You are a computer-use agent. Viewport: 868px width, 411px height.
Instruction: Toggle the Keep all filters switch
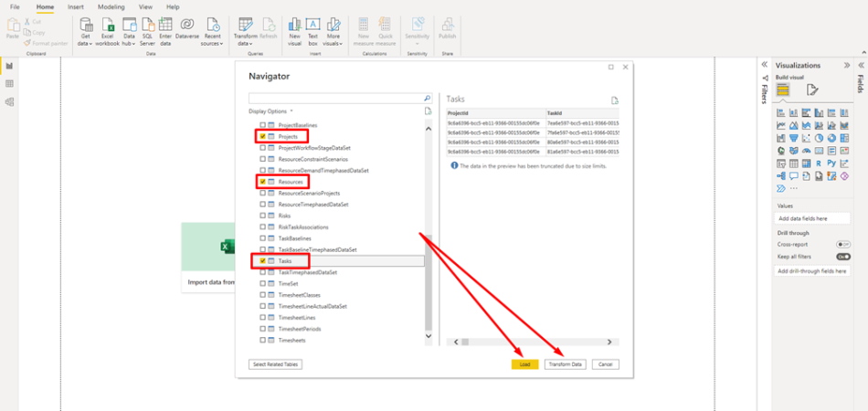point(843,257)
